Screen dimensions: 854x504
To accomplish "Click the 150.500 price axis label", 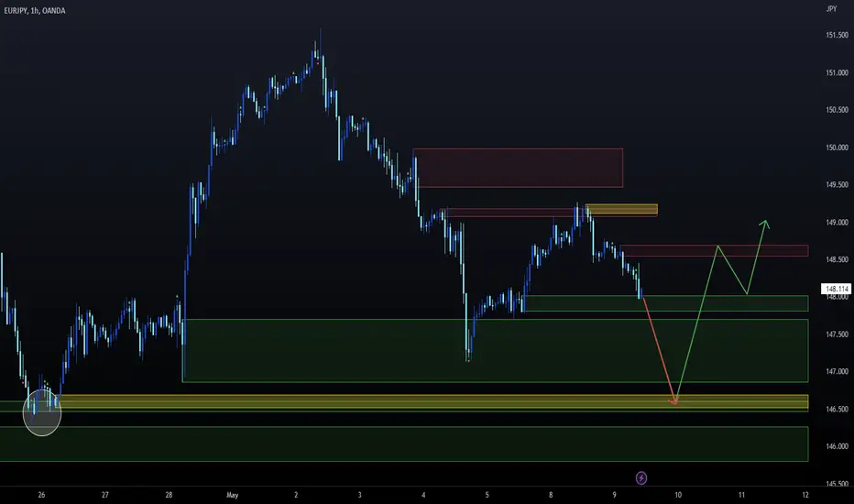I will coord(838,110).
